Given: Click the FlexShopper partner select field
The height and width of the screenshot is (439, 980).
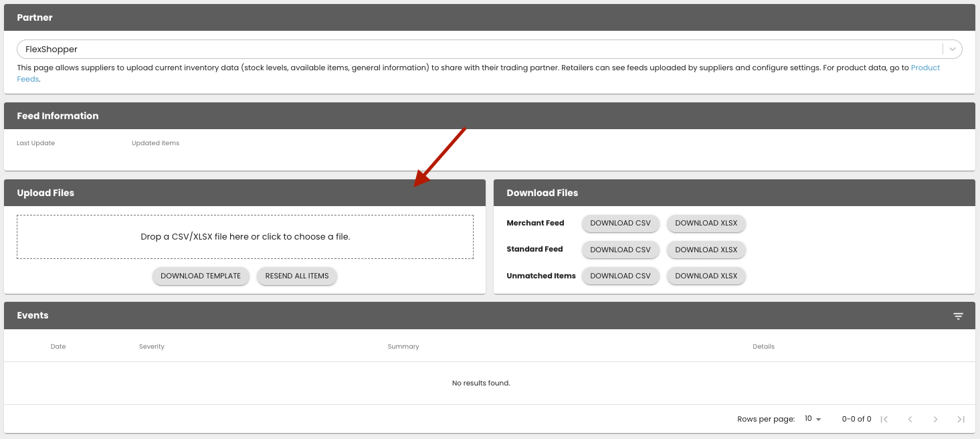Looking at the screenshot, I should tap(468, 49).
